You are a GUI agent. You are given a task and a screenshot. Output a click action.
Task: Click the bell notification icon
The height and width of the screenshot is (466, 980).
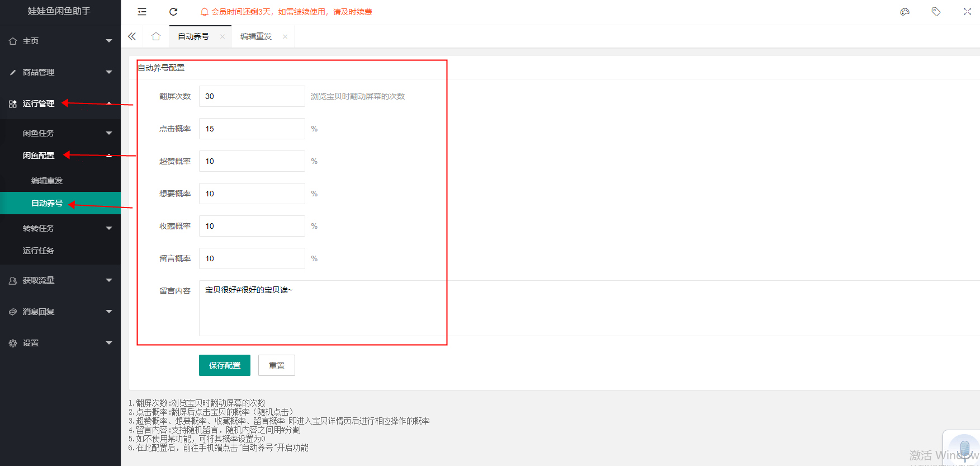click(205, 12)
